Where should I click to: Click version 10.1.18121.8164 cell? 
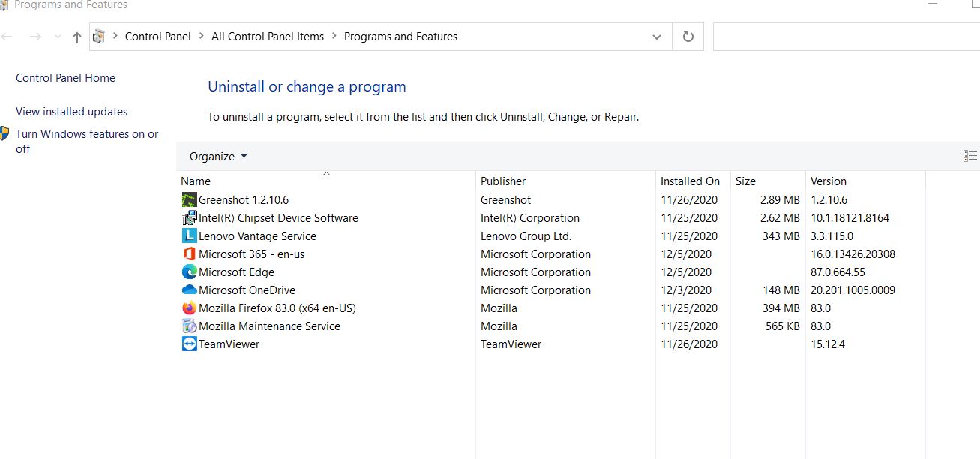pyautogui.click(x=850, y=218)
